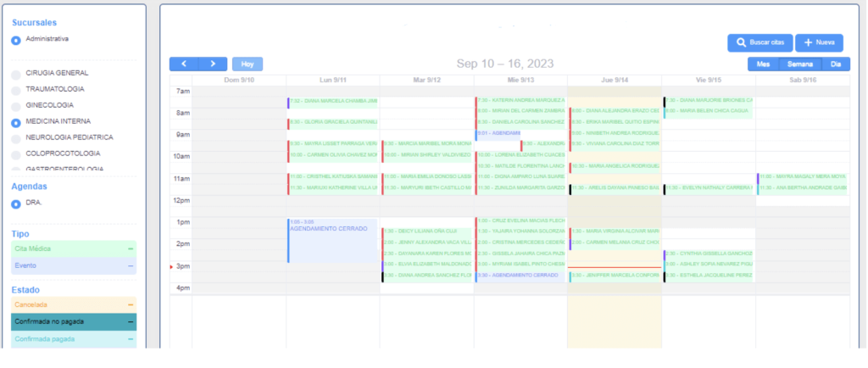Go to the next week arrow
868x368 pixels.
[x=213, y=64]
